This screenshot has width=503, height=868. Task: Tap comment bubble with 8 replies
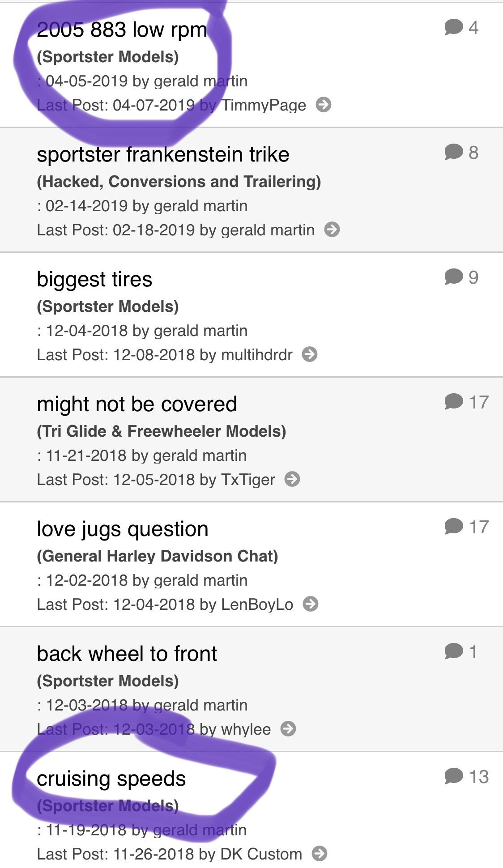click(453, 152)
